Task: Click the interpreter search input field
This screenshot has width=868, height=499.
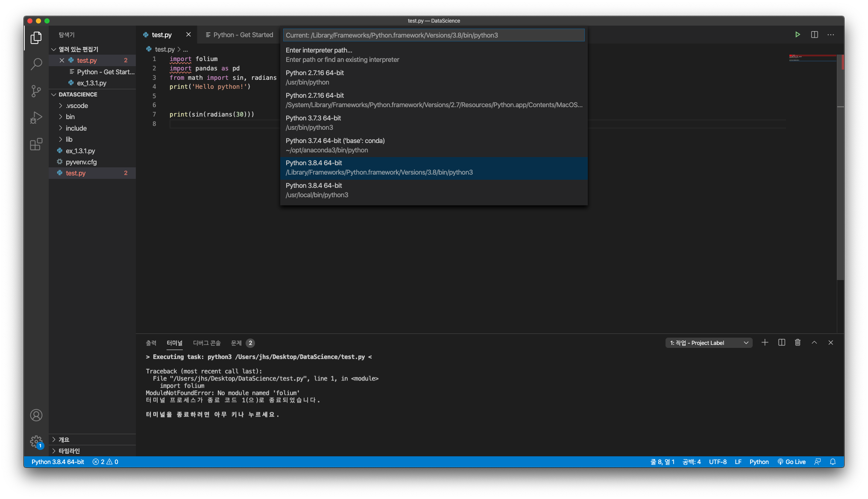Action: (434, 35)
